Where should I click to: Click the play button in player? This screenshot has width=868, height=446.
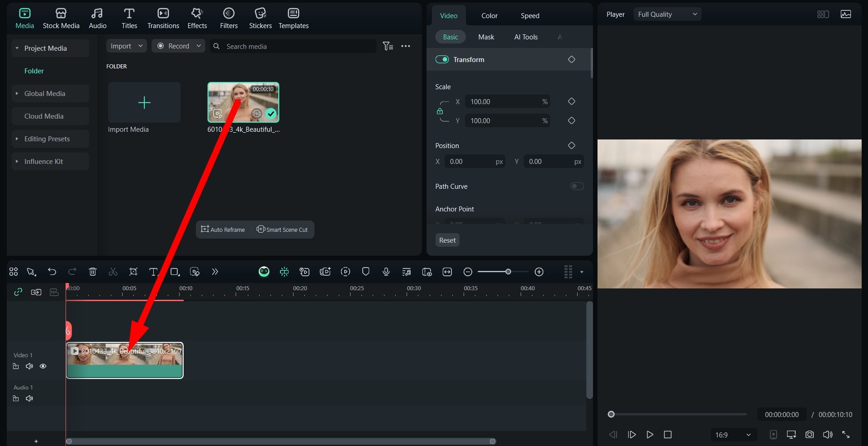click(650, 435)
